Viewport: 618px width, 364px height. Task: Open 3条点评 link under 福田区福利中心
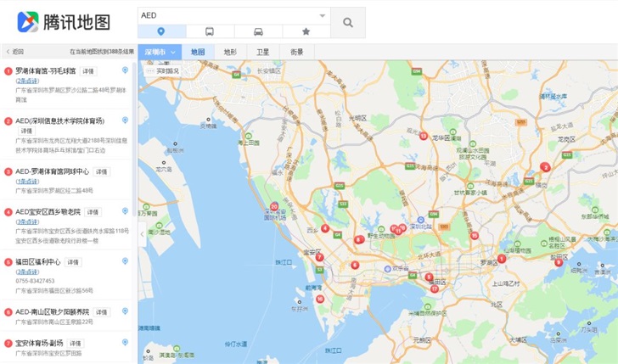pos(27,272)
